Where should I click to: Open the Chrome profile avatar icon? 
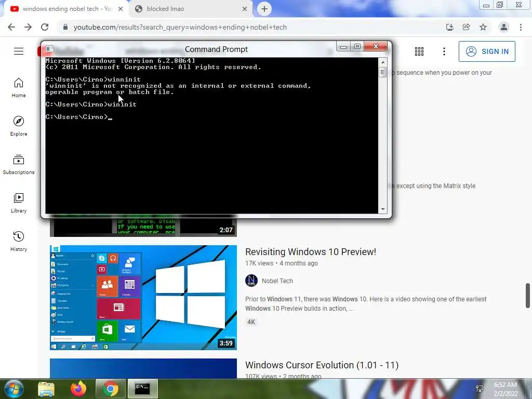(x=504, y=27)
